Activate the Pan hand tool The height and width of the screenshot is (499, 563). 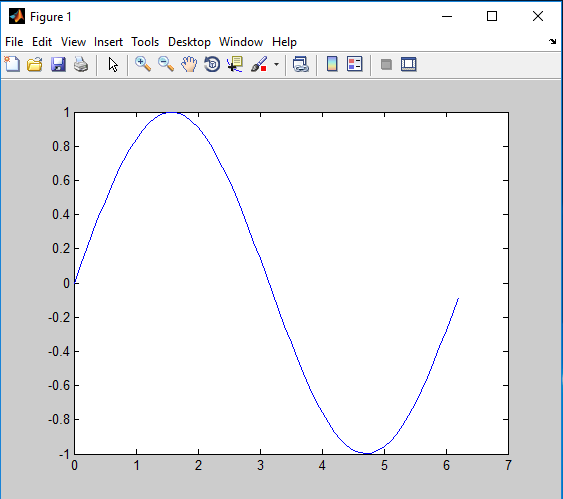(189, 65)
